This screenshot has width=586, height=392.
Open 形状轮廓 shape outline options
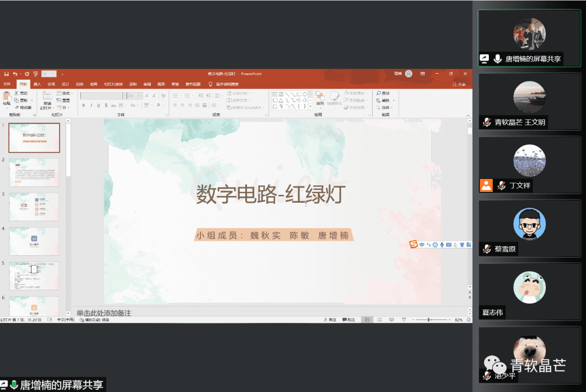[355, 100]
